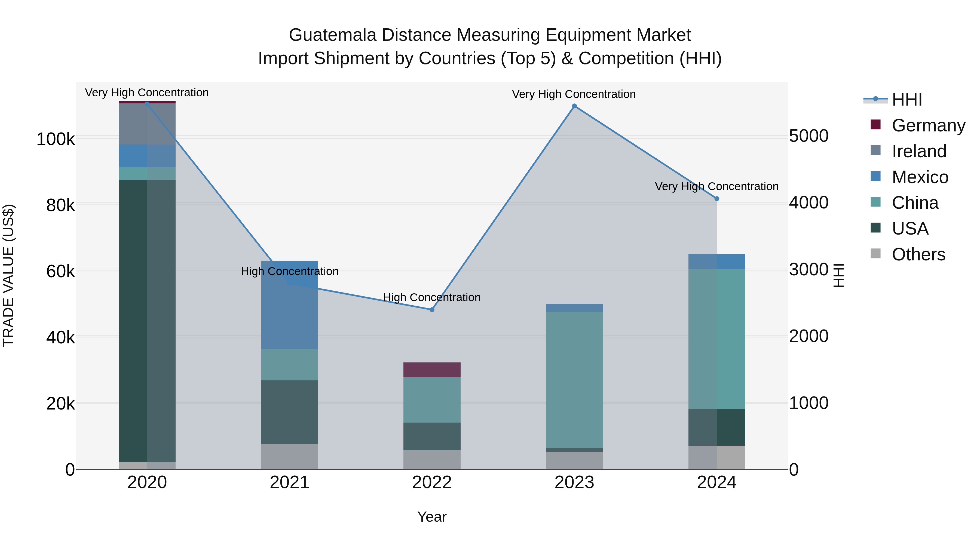
Task: Click the Germany maroon legend swatch
Action: [x=875, y=124]
